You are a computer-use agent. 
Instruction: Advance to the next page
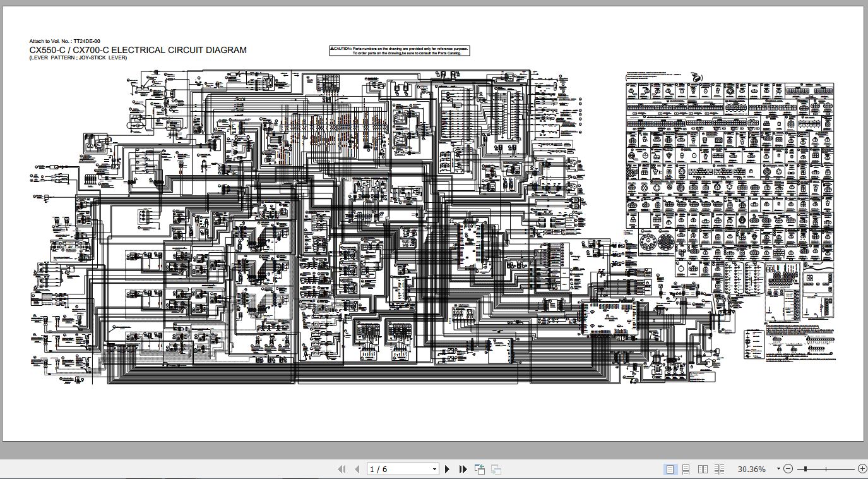pyautogui.click(x=448, y=469)
